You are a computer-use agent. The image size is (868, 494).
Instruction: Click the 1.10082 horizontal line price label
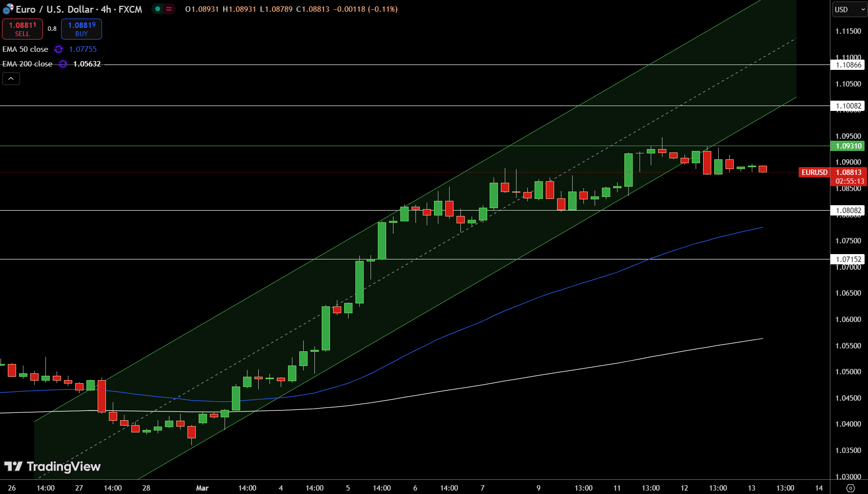pos(847,106)
